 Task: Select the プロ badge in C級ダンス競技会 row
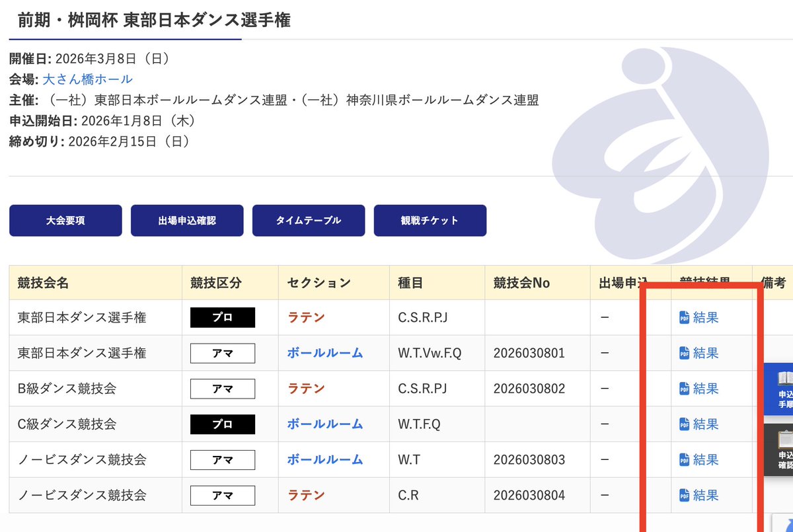click(223, 424)
